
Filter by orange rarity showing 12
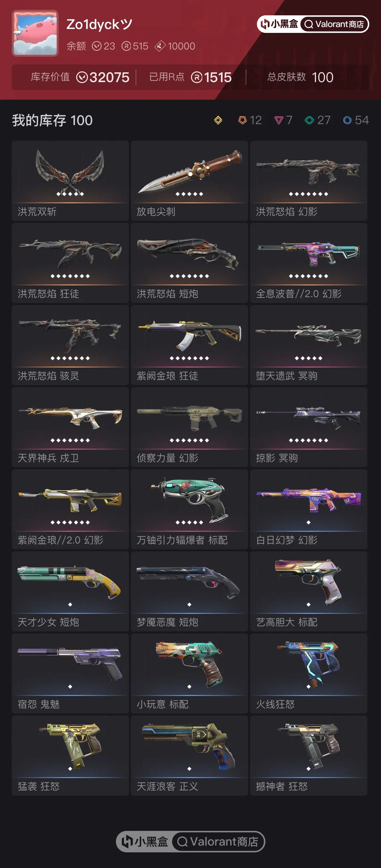pyautogui.click(x=250, y=120)
